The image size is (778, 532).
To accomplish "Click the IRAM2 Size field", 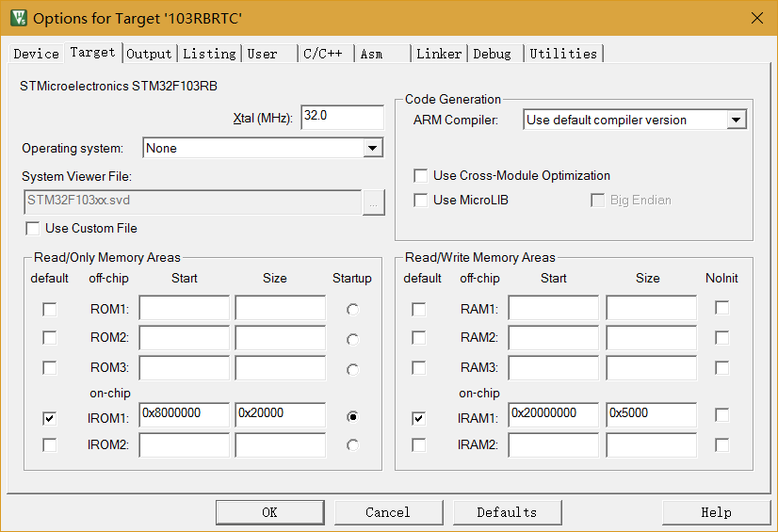I will click(x=652, y=444).
